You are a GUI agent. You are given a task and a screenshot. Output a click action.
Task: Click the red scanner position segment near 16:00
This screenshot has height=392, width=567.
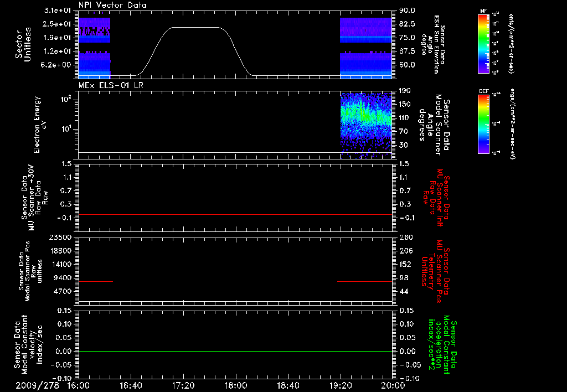96,281
